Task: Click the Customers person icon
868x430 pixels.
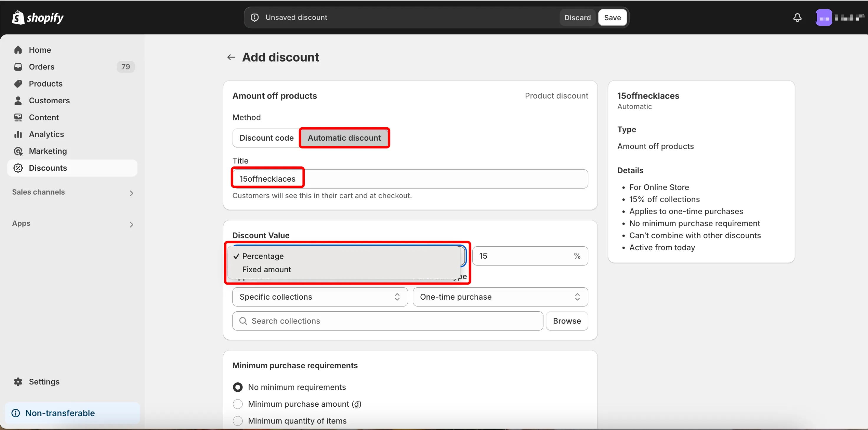Action: [18, 100]
